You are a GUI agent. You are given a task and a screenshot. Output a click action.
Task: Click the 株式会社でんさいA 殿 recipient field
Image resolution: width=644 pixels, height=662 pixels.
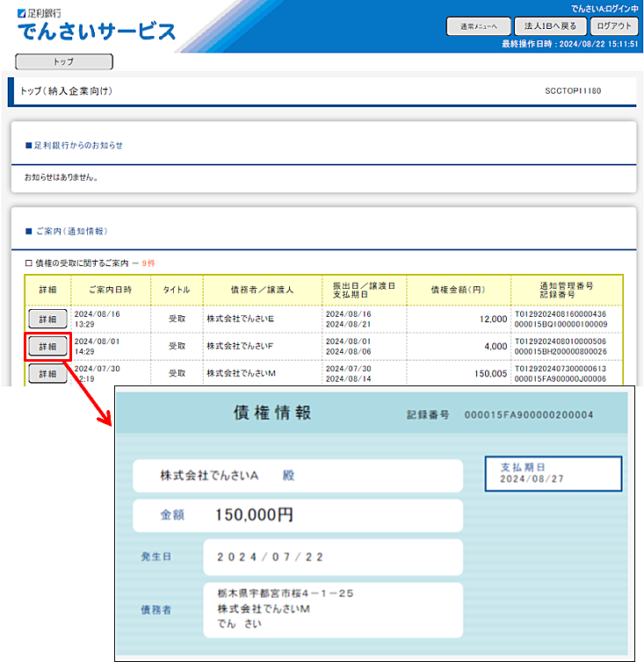[297, 476]
